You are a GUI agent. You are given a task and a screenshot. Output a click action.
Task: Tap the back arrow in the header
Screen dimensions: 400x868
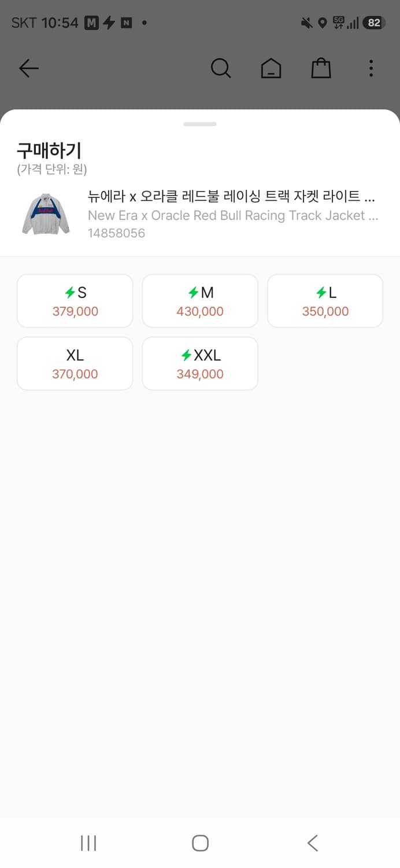pyautogui.click(x=28, y=68)
